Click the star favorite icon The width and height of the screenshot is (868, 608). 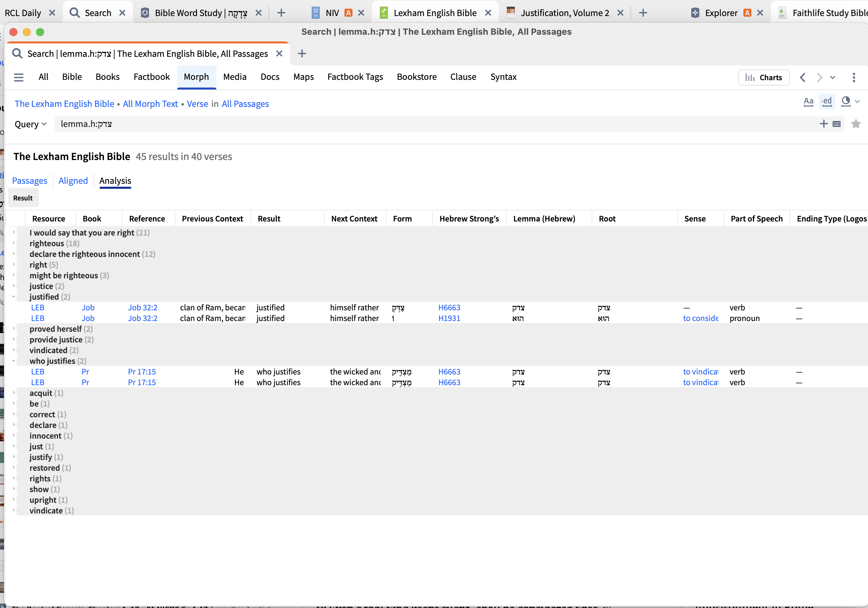click(856, 124)
